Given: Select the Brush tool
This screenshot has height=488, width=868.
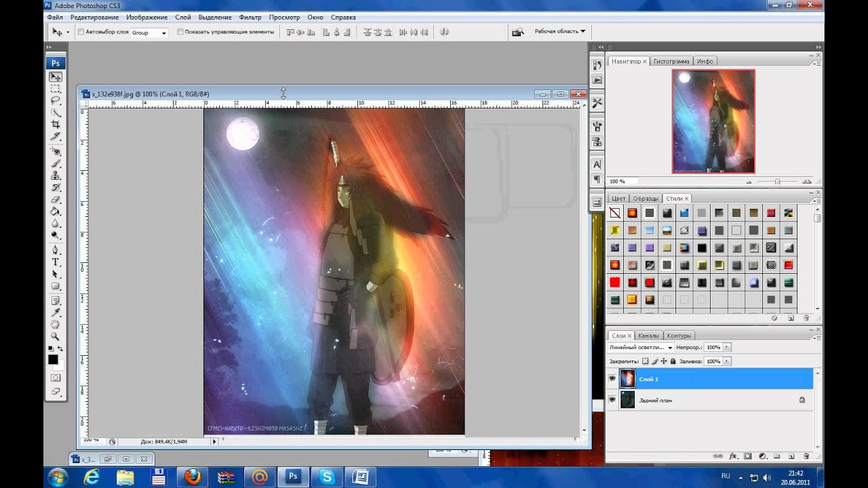Looking at the screenshot, I should click(x=56, y=163).
